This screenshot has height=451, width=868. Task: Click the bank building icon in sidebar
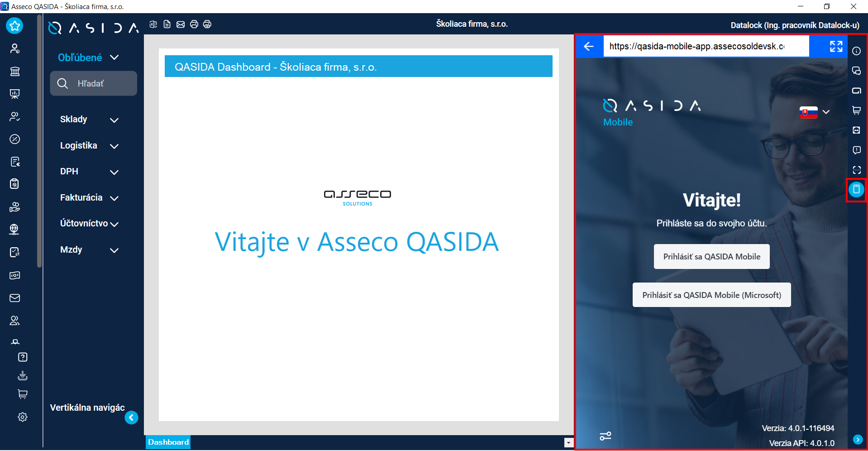click(15, 71)
